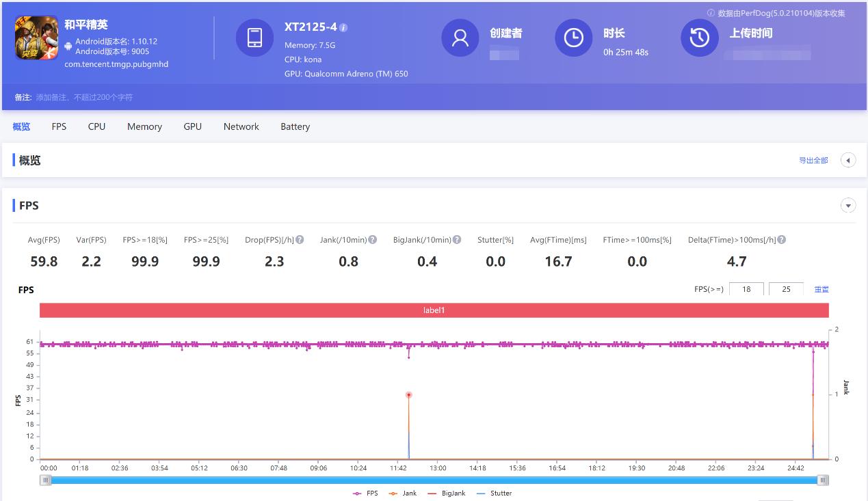This screenshot has width=868, height=501.
Task: Toggle the Jank series in the chart legend
Action: 403,493
